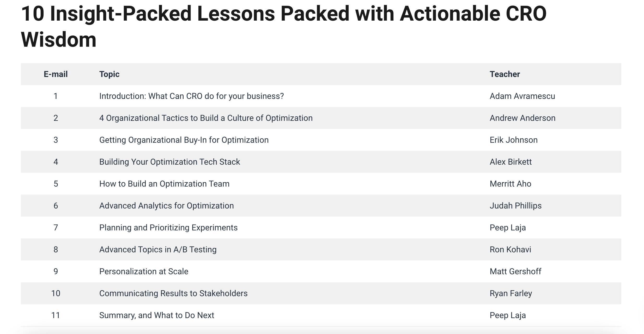The height and width of the screenshot is (334, 644).
Task: Click Planning and Prioritizing Experiments topic
Action: (168, 228)
